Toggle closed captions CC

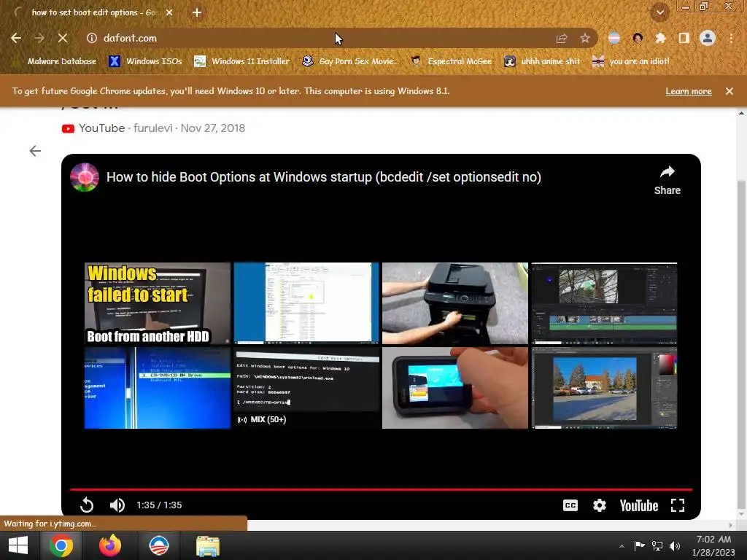[570, 505]
